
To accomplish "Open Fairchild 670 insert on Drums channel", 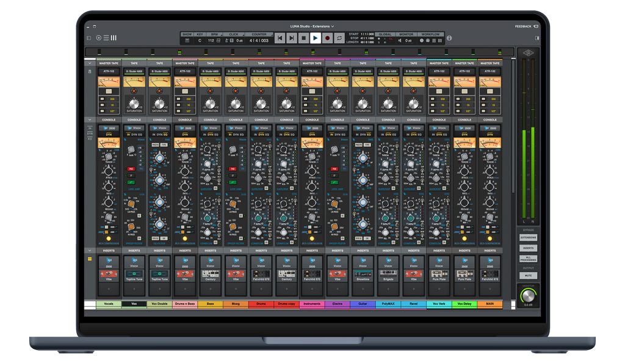I will coord(261,275).
